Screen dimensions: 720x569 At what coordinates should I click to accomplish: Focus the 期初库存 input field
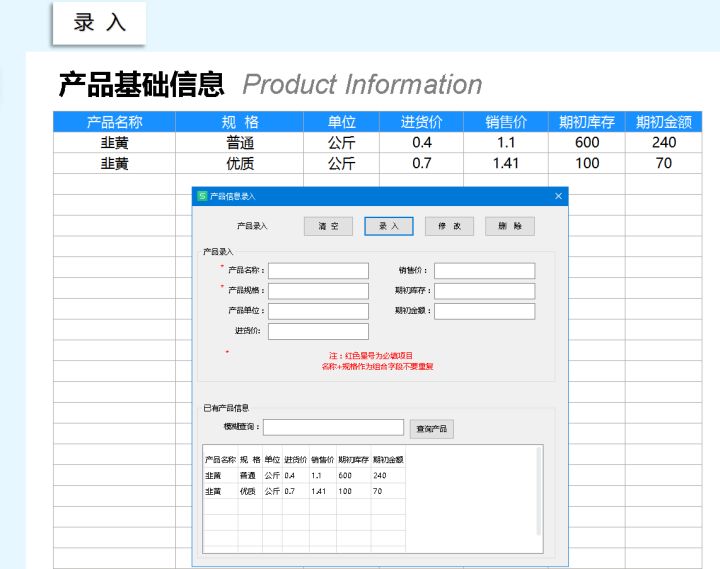[484, 291]
